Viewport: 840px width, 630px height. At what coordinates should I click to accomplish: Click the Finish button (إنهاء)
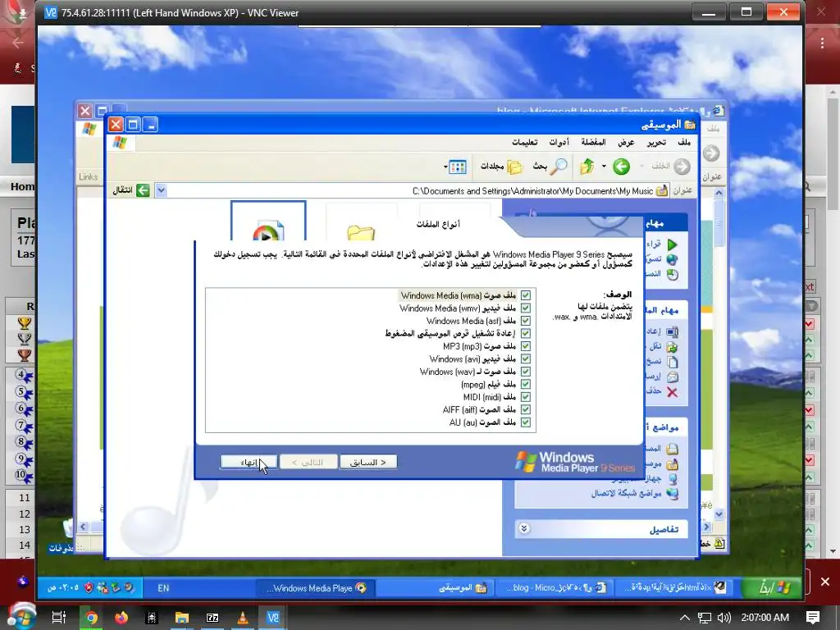coord(249,462)
